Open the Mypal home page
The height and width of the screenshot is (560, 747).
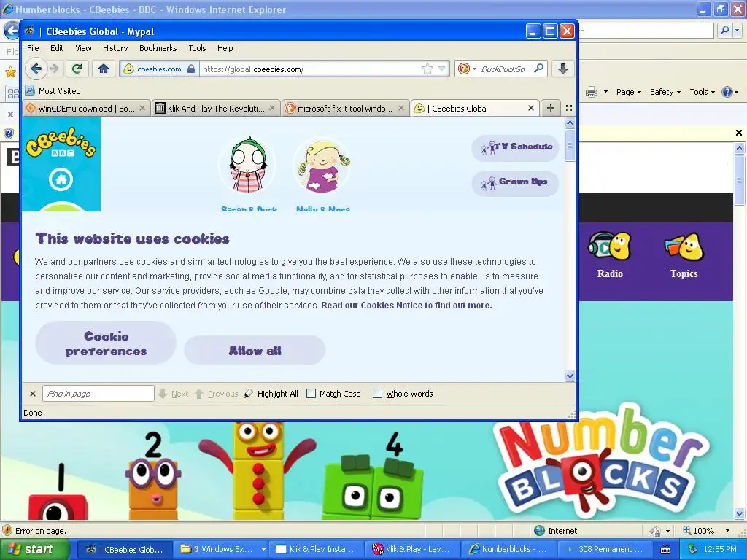pyautogui.click(x=104, y=69)
